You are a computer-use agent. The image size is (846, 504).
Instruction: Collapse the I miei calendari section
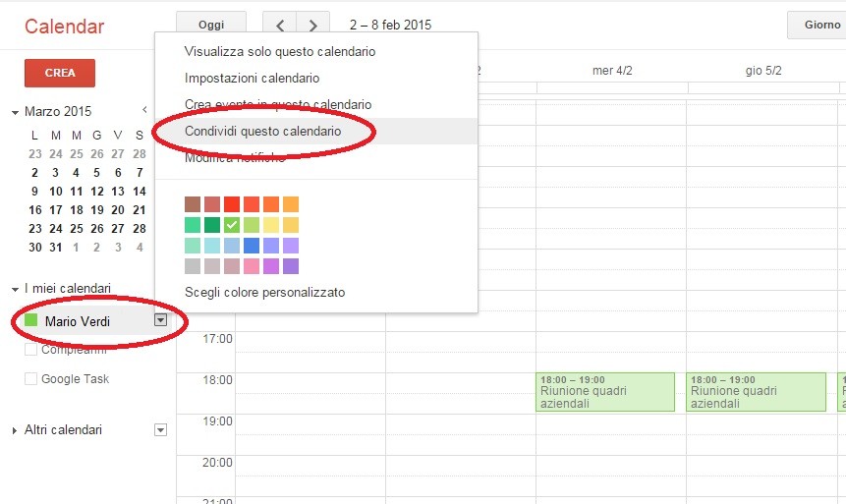15,289
